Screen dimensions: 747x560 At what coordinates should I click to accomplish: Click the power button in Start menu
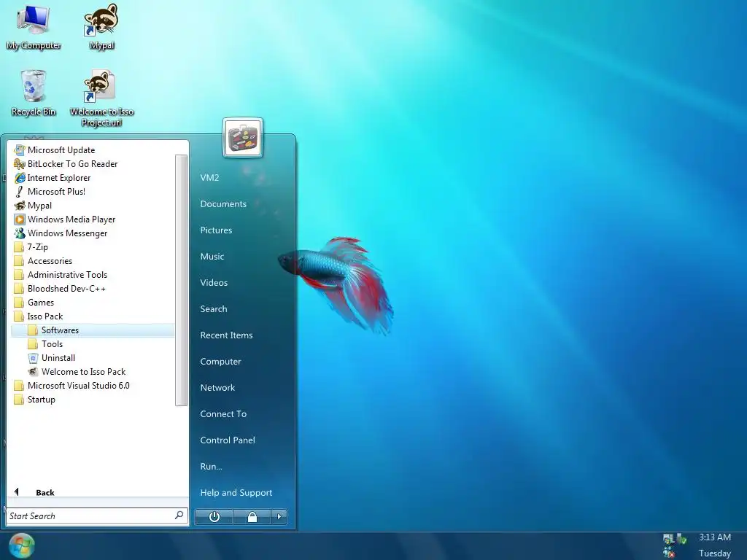(214, 517)
